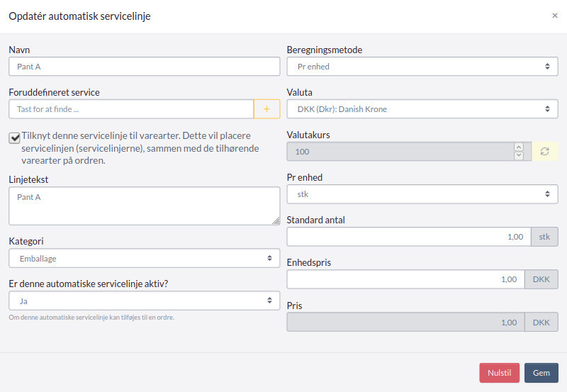Open the Valuta currency dropdown
The image size is (567, 392).
click(x=422, y=109)
